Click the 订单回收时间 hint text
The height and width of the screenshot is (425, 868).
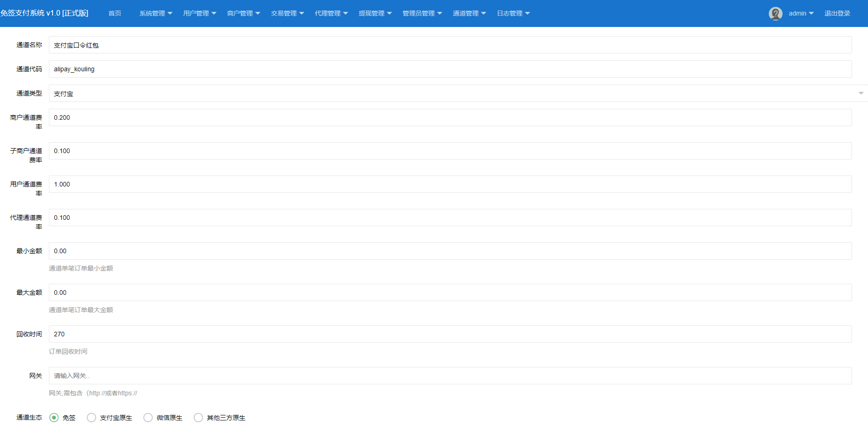pyautogui.click(x=68, y=351)
